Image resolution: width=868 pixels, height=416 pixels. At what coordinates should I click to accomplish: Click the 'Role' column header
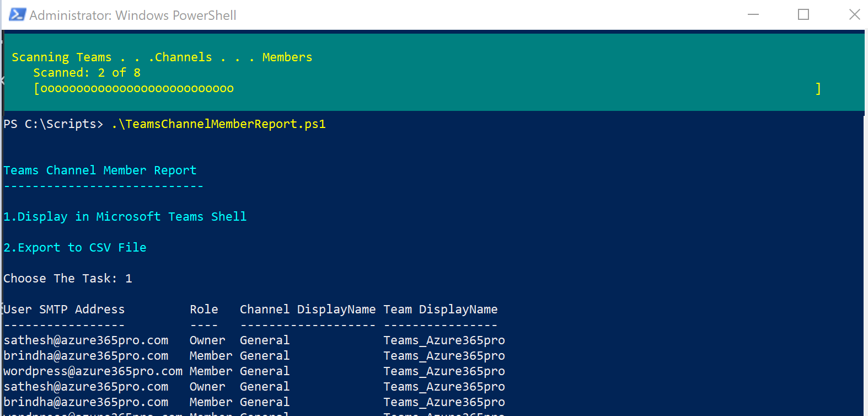tap(204, 310)
